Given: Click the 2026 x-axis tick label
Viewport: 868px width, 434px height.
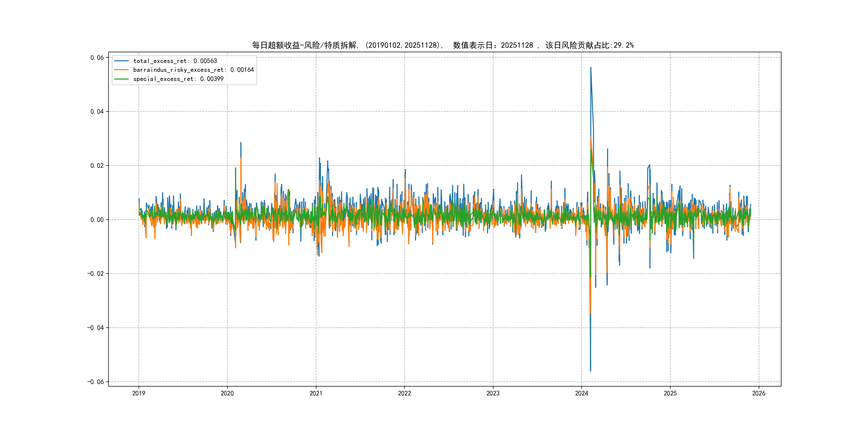Looking at the screenshot, I should pos(759,393).
